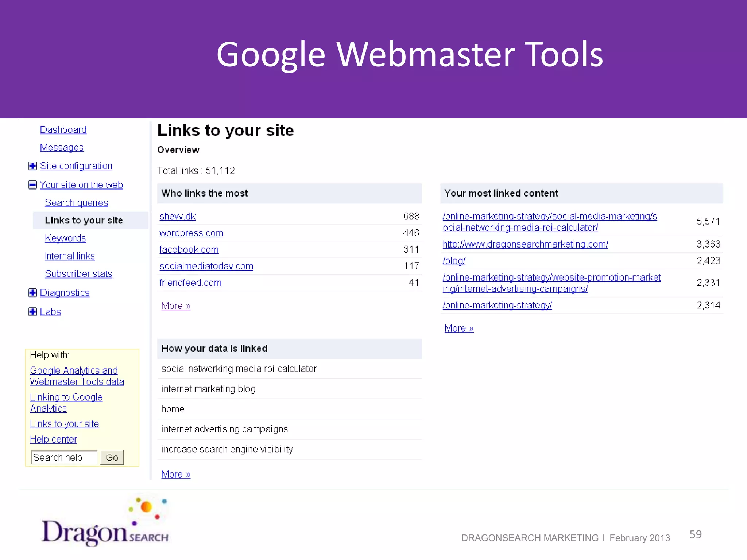Screen dimensions: 747x560
Task: Collapse Your site on the web section
Action: [32, 185]
